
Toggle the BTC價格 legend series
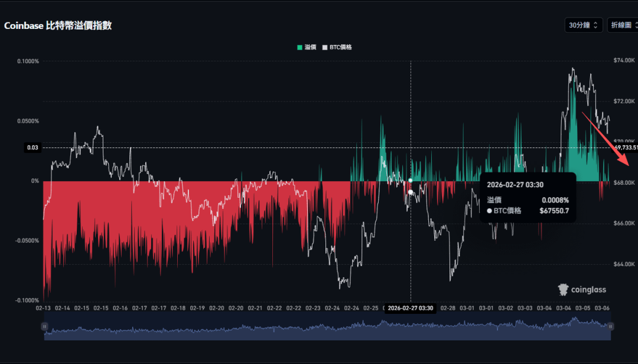pyautogui.click(x=337, y=47)
